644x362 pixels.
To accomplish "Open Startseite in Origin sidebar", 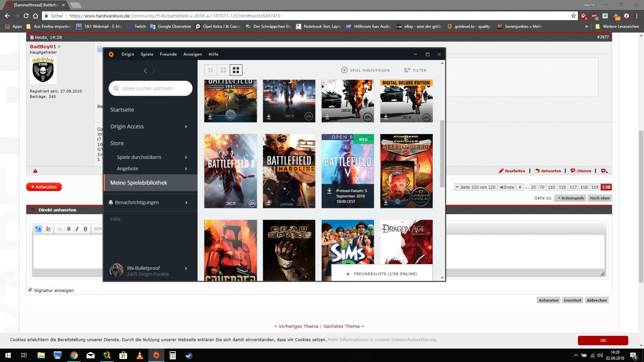I will 122,110.
